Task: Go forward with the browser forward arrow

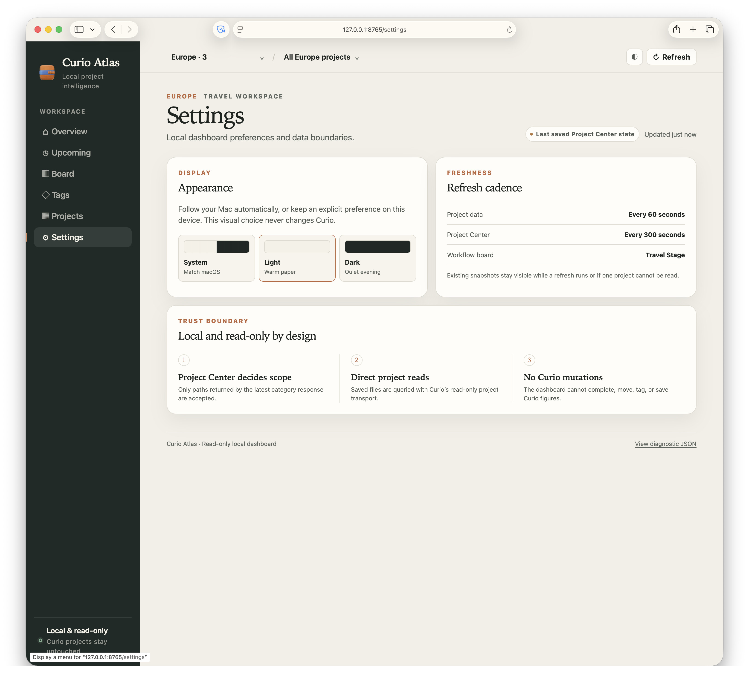Action: 129,29
